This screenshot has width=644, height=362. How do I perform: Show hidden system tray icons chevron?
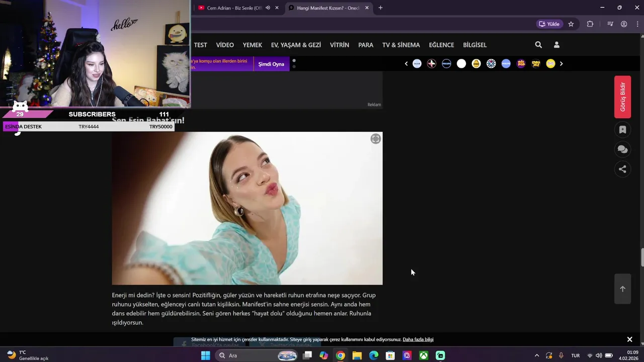(536, 355)
